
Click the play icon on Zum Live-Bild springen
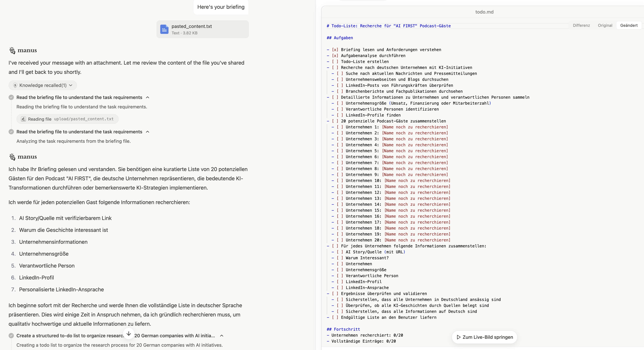tap(458, 337)
